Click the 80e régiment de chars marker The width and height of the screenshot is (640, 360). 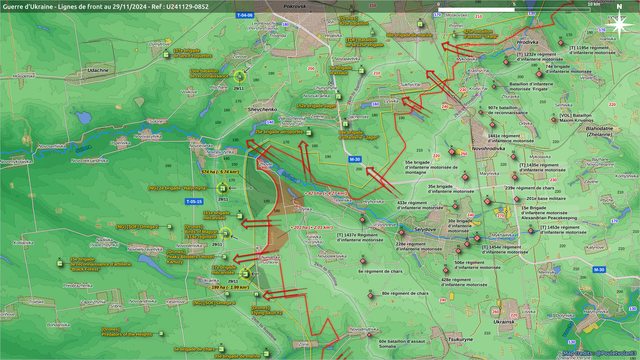click(x=371, y=296)
